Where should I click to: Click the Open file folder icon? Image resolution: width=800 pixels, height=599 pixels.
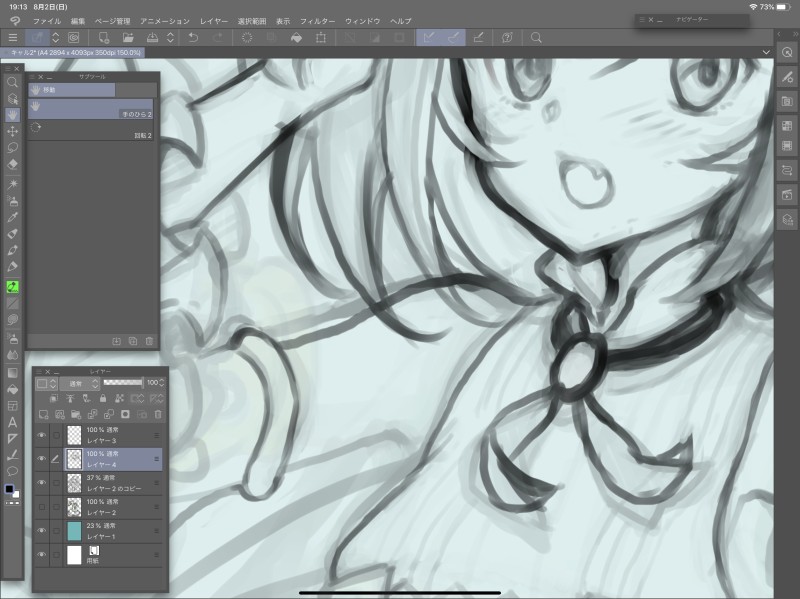[128, 38]
